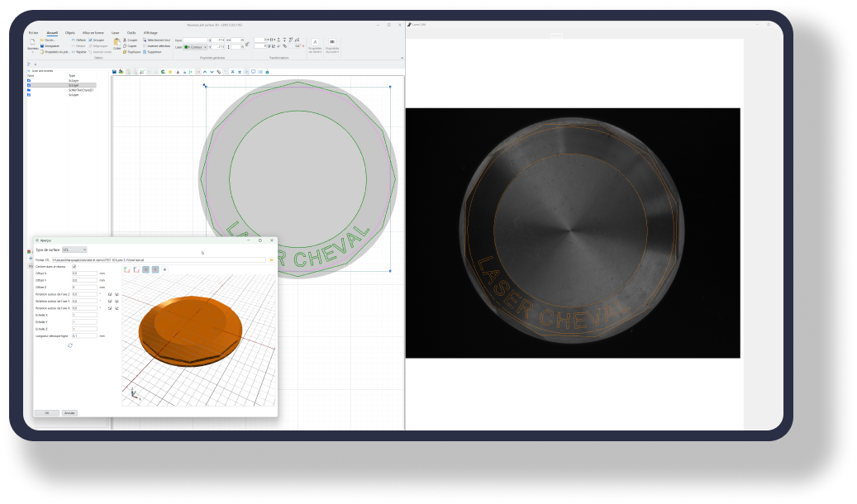Screen dimensions: 857x504
Task: Toggle the second highlighted 3D view button
Action: pos(155,269)
